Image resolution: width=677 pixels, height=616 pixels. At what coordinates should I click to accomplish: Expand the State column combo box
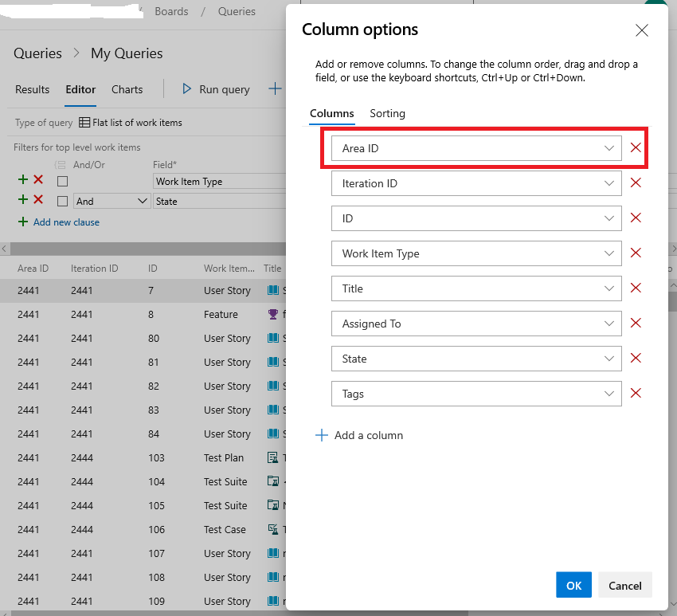[609, 359]
